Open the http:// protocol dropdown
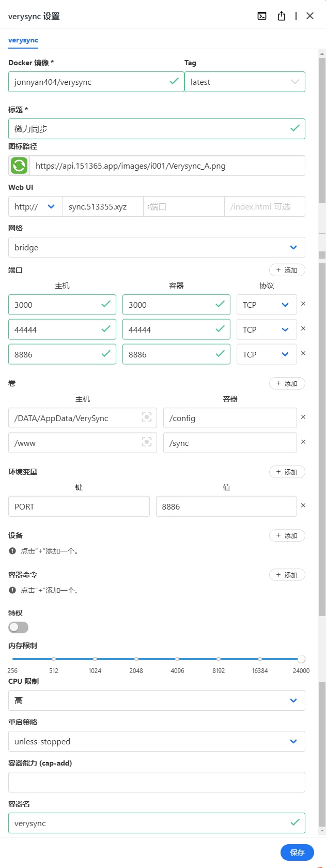 [x=35, y=206]
